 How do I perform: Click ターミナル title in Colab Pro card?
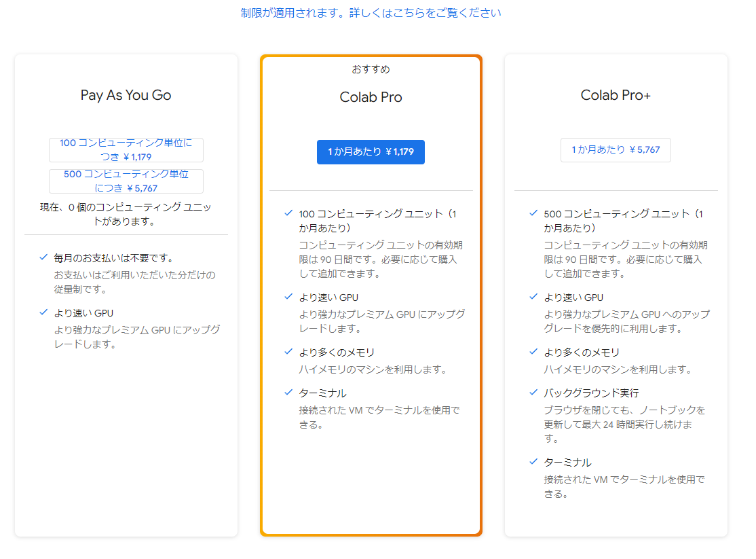pos(322,393)
